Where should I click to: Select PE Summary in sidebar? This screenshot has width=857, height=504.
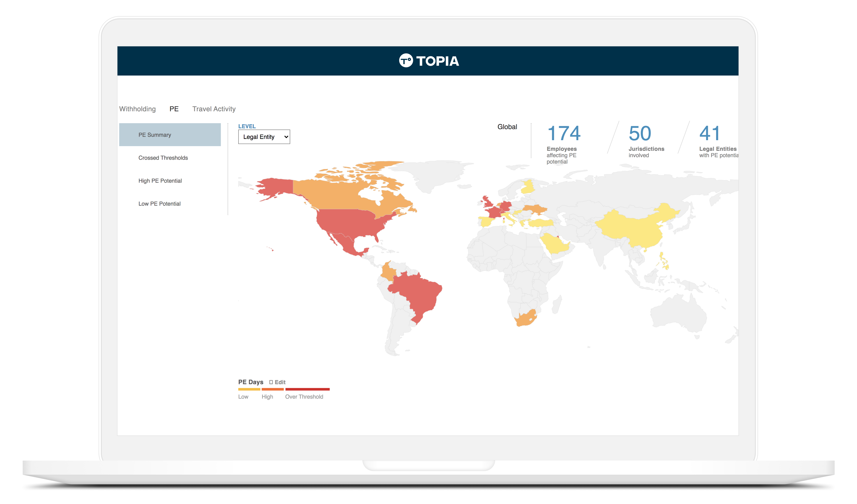(170, 135)
